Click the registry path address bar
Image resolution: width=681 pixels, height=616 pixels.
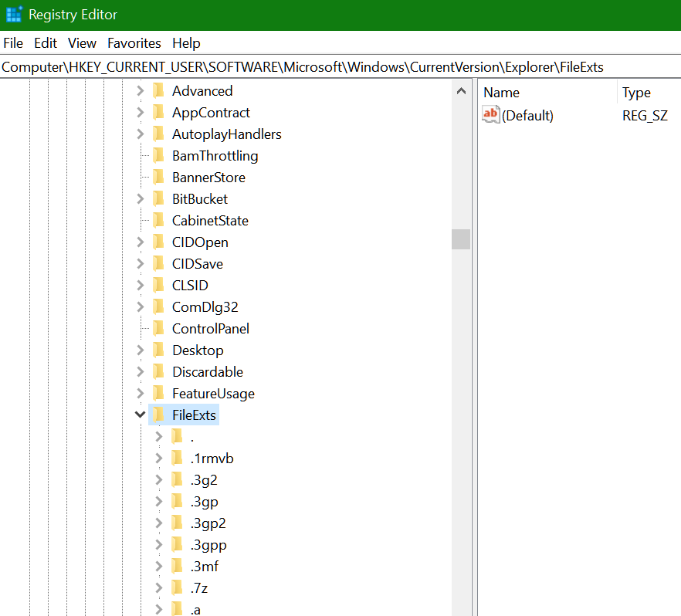click(x=340, y=67)
